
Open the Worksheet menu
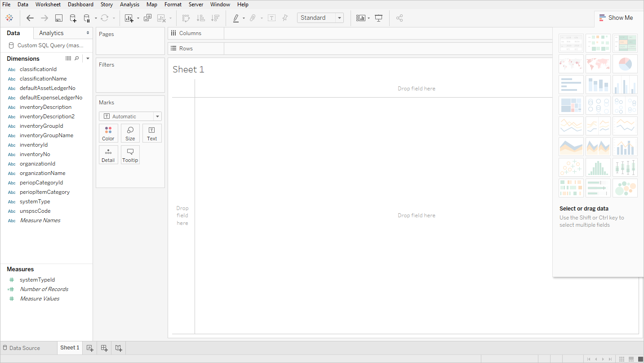point(48,4)
